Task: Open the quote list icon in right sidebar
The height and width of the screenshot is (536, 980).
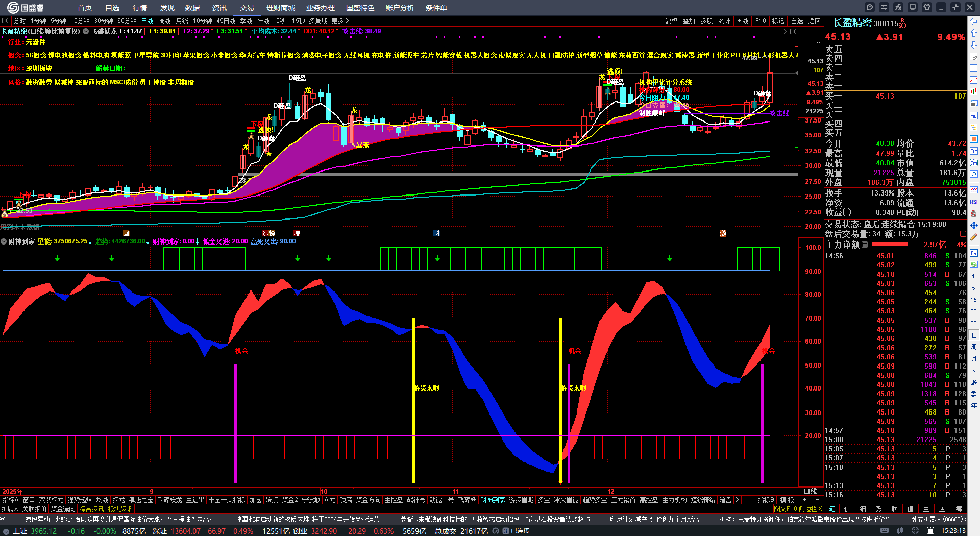Action: (x=974, y=57)
